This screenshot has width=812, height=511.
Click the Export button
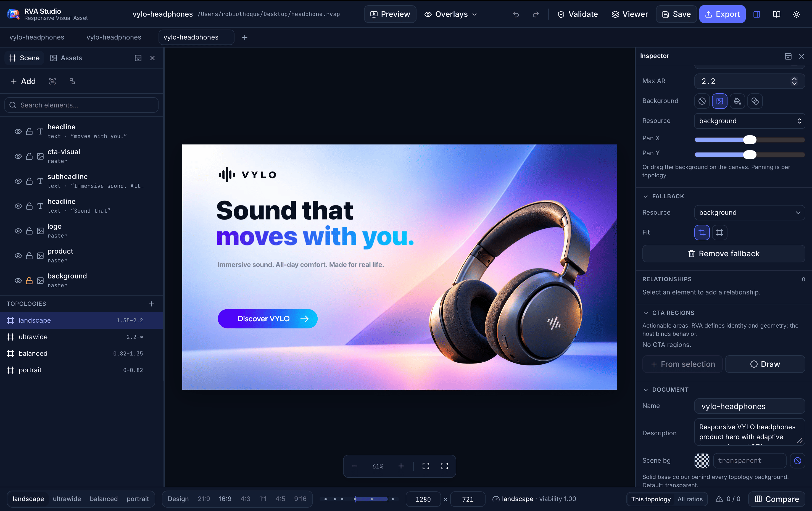click(x=722, y=14)
